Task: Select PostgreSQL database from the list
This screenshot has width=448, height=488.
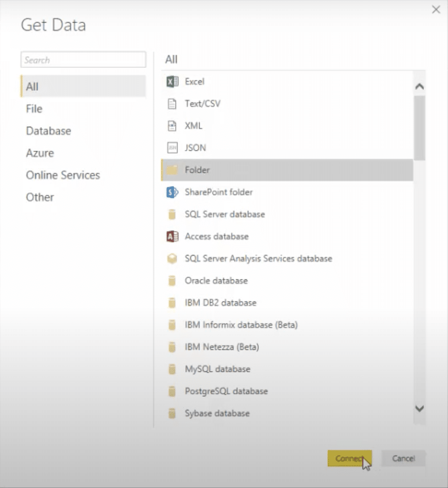Action: pos(287,391)
